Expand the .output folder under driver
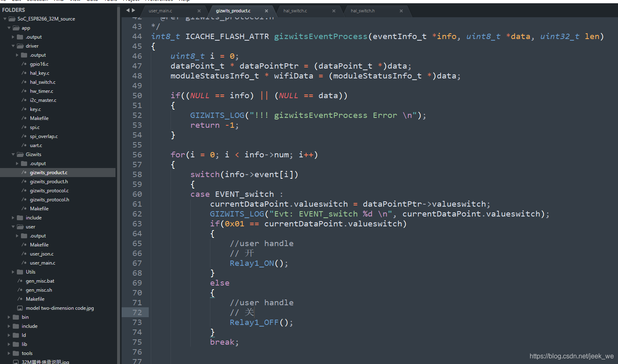618x364 pixels. [17, 55]
